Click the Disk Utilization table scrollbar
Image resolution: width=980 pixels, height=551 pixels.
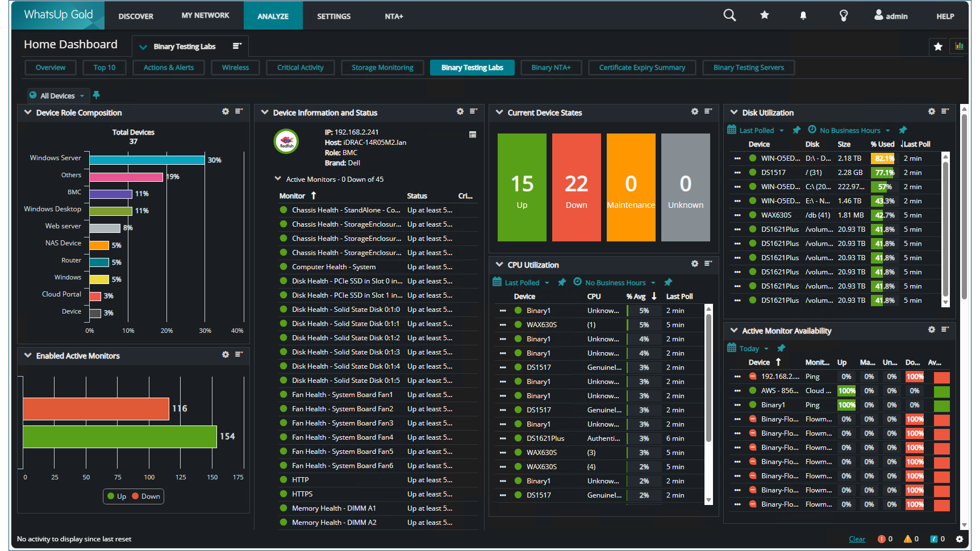945,229
